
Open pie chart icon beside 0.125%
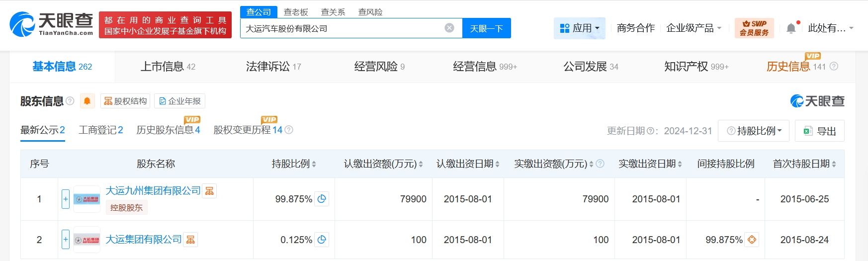(322, 240)
